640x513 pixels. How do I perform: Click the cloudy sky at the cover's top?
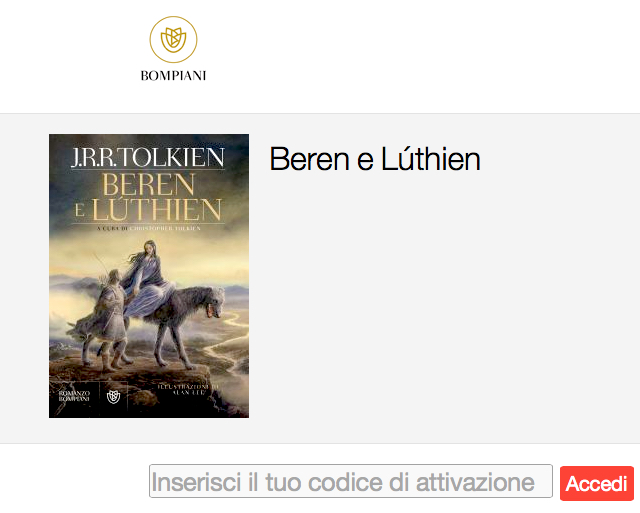click(149, 141)
